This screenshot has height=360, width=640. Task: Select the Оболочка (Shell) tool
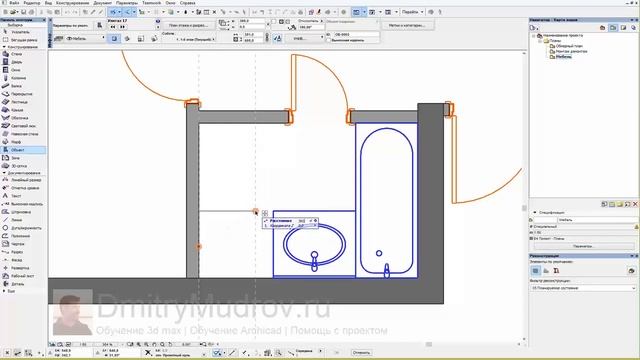point(23,118)
